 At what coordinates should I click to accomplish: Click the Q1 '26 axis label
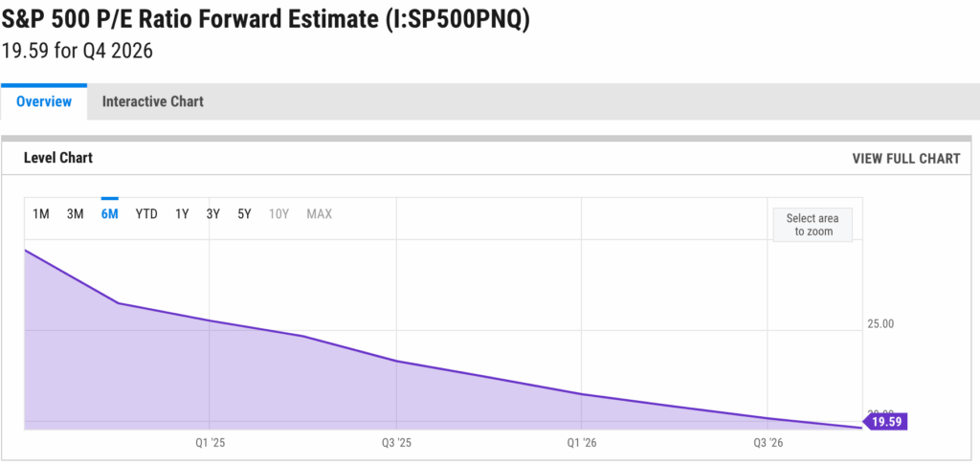tap(582, 443)
